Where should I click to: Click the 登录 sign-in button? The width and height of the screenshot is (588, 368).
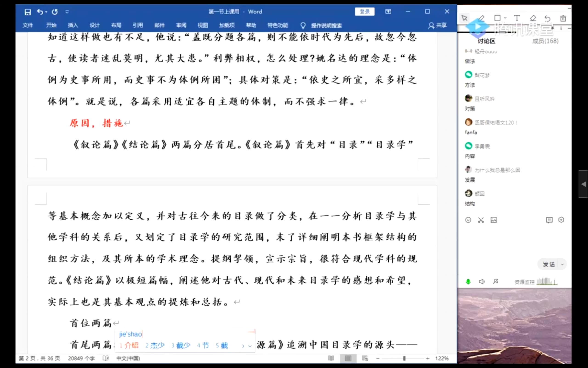[365, 11]
